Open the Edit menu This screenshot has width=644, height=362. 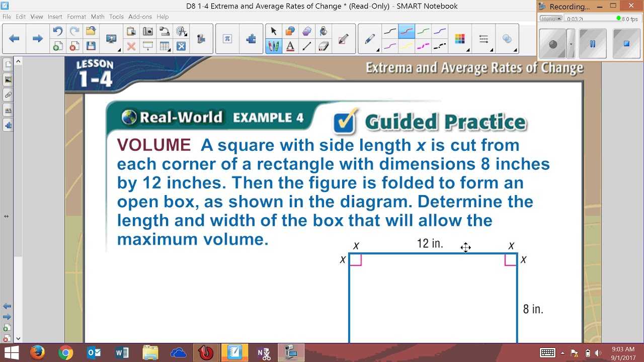point(21,17)
